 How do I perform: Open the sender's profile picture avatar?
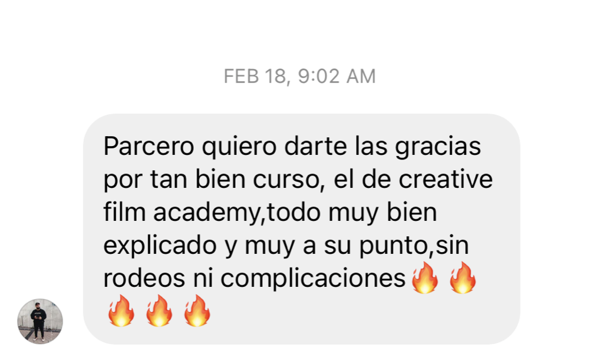(40, 321)
